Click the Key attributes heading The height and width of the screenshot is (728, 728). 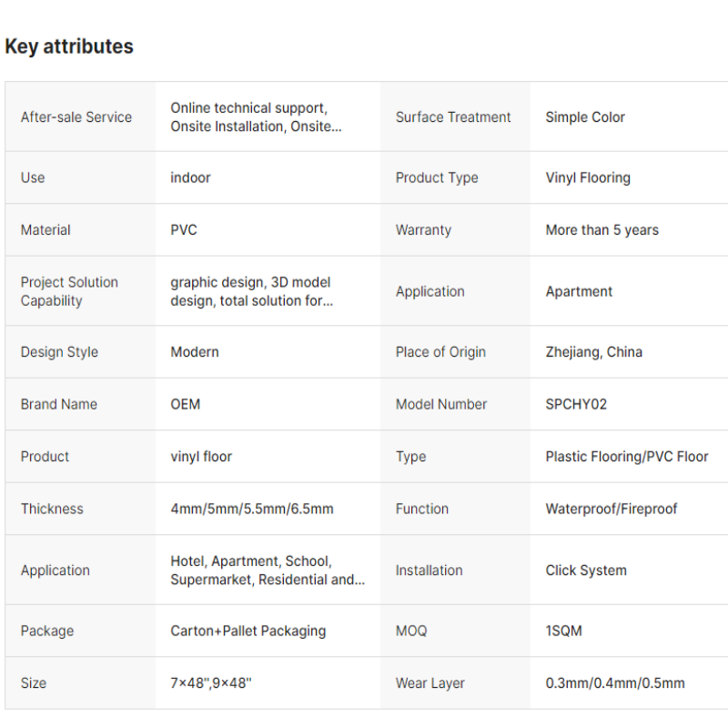69,46
